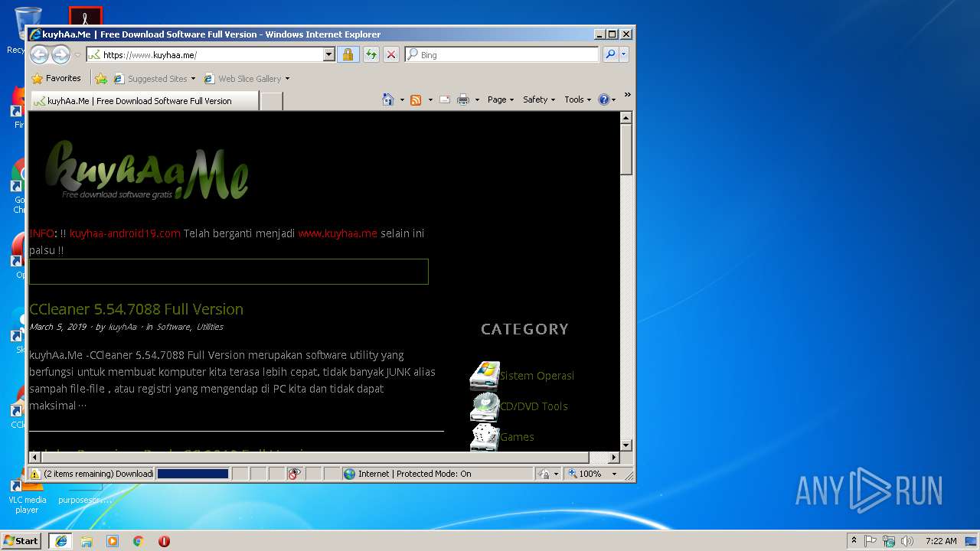Show hidden system tray icons
Screen dimensions: 980x551
(x=854, y=540)
